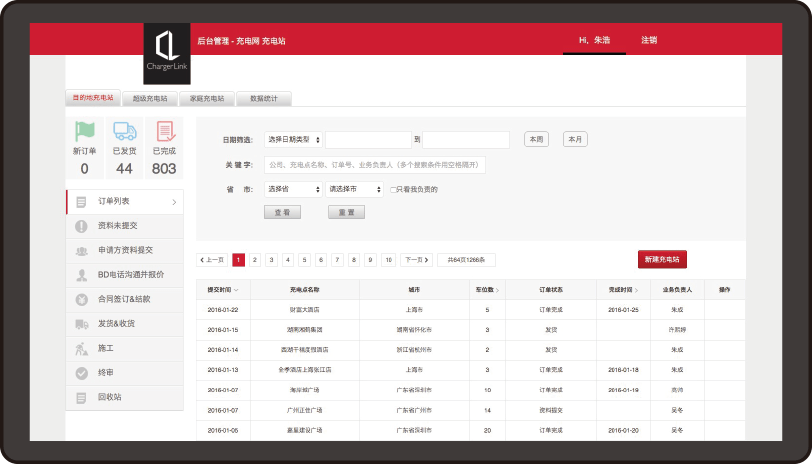Switch to the 目的地充电站 tab
The height and width of the screenshot is (464, 812).
[x=93, y=97]
